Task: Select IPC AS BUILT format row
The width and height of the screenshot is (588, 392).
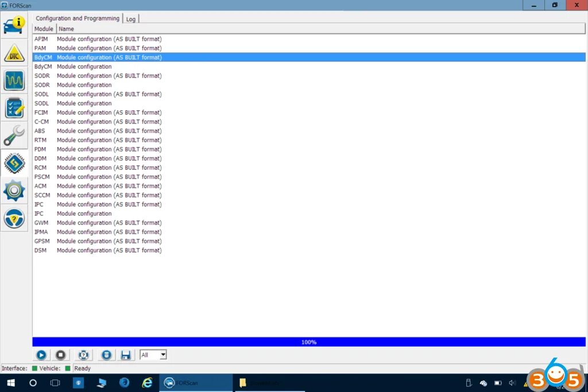Action: click(309, 204)
